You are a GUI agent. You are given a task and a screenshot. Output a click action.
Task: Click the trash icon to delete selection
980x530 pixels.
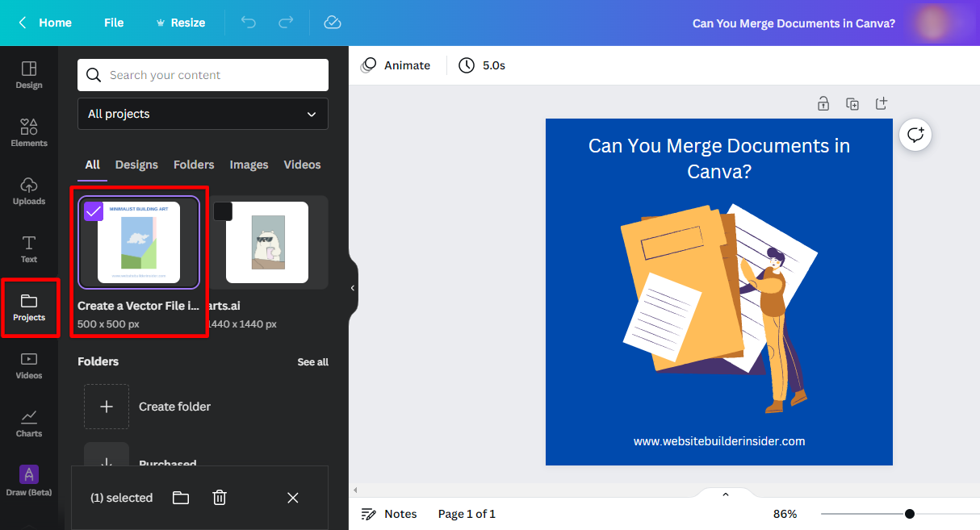point(220,498)
